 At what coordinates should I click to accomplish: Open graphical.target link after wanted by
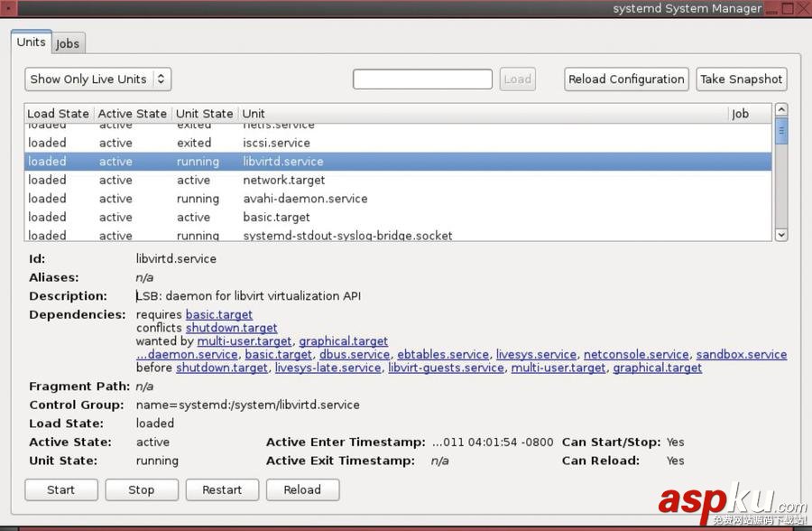[x=344, y=341]
